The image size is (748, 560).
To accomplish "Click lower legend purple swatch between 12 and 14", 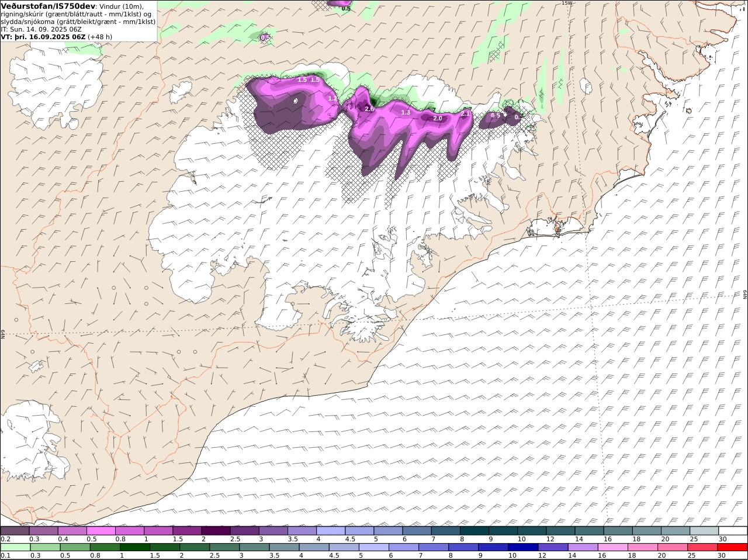I will tap(553, 547).
